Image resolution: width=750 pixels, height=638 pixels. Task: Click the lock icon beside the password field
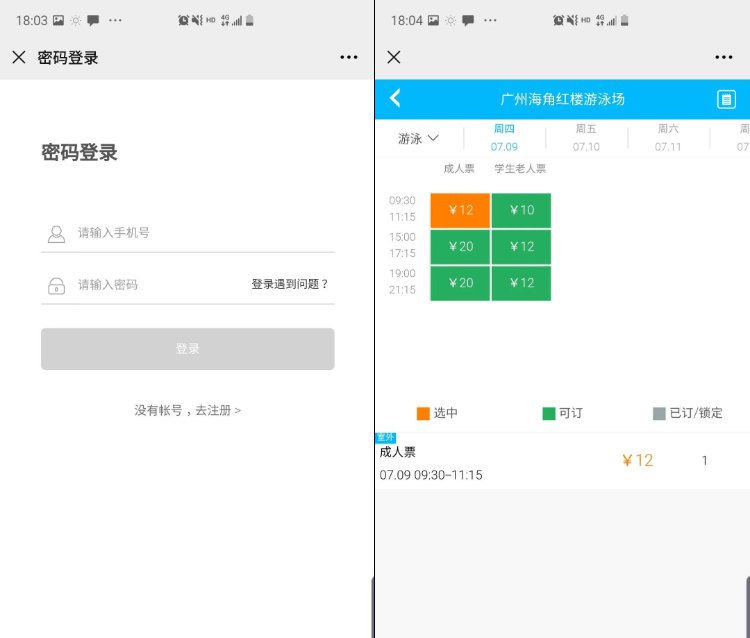point(56,286)
